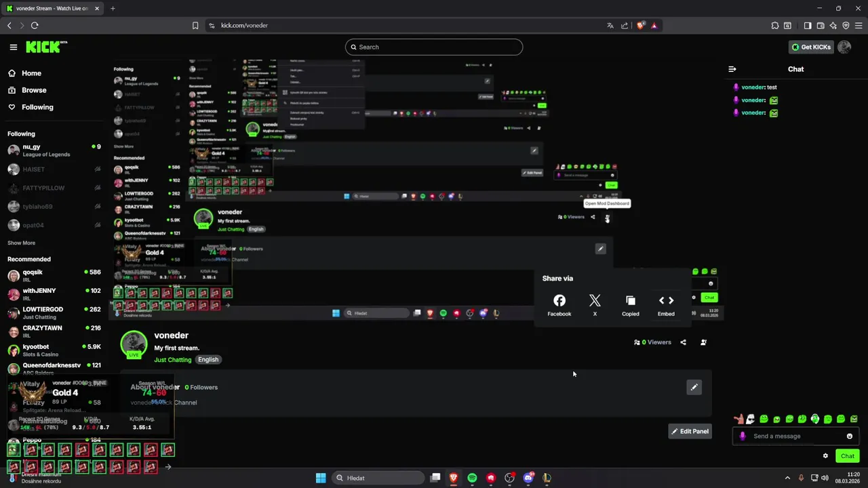This screenshot has width=868, height=488.
Task: Share via Facebook
Action: [x=559, y=305]
